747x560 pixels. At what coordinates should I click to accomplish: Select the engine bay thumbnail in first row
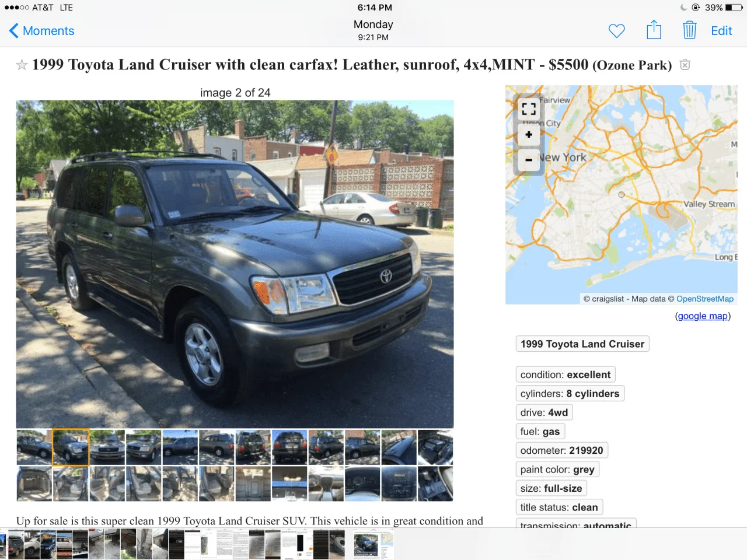click(x=435, y=447)
